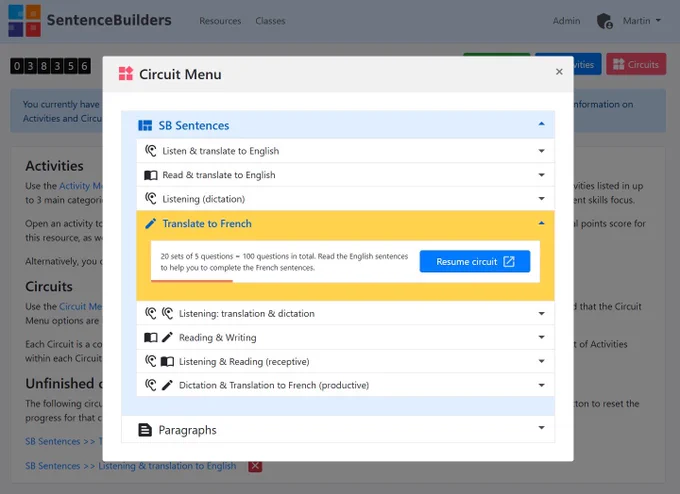Close the Circuit Menu dialog

tap(559, 72)
